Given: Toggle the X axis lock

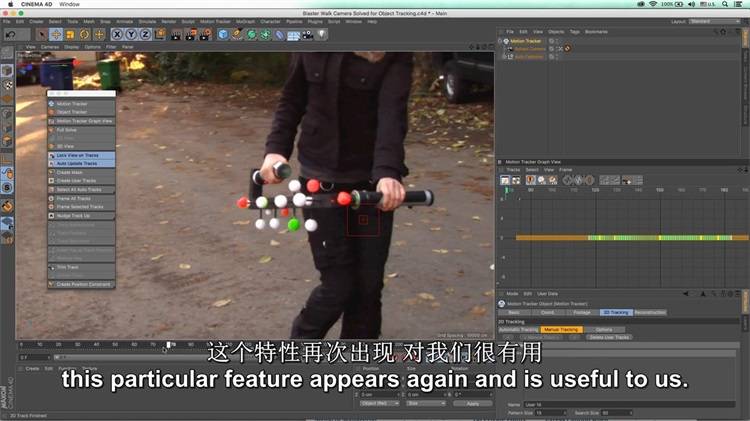Looking at the screenshot, I should tap(117, 34).
